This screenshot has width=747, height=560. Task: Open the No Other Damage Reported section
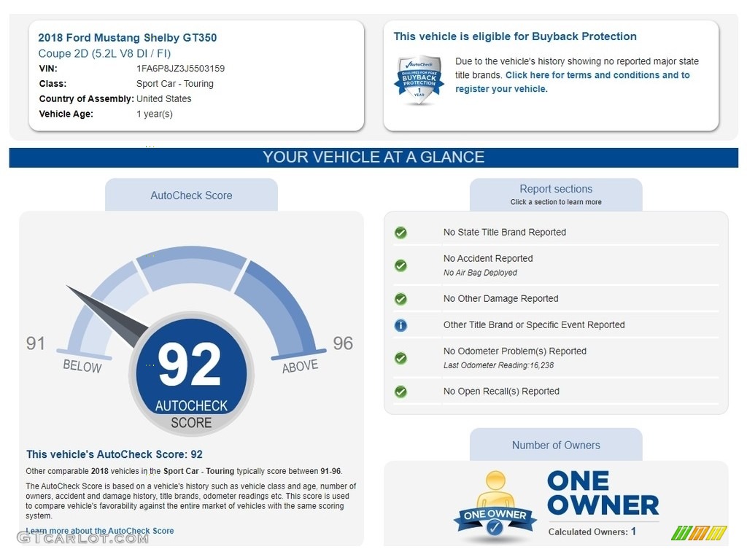[500, 298]
